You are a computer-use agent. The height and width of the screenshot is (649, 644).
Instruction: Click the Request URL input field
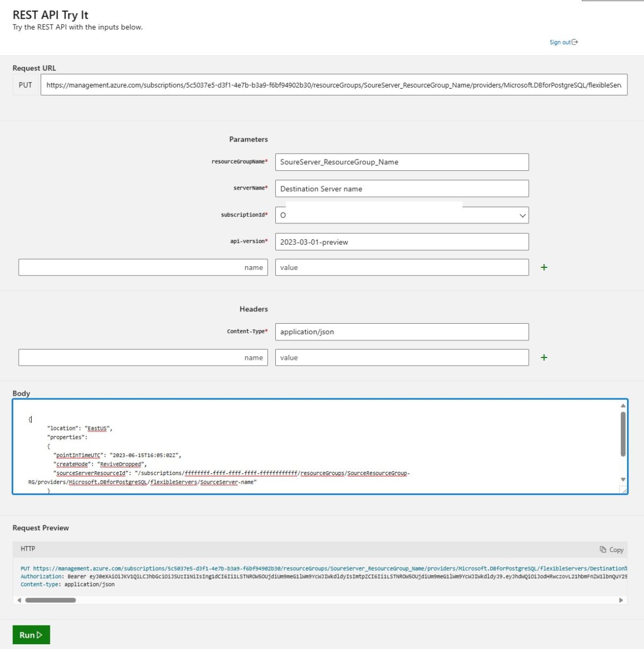pos(334,85)
